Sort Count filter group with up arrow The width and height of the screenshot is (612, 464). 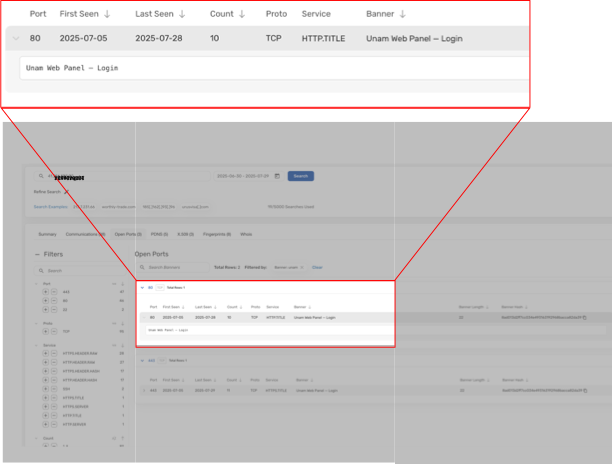(x=122, y=438)
